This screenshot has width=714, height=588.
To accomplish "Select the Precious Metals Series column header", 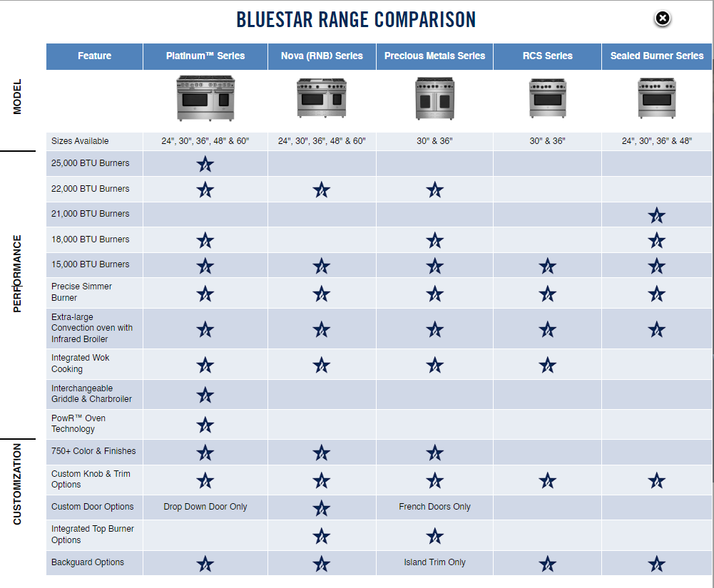I will (435, 56).
